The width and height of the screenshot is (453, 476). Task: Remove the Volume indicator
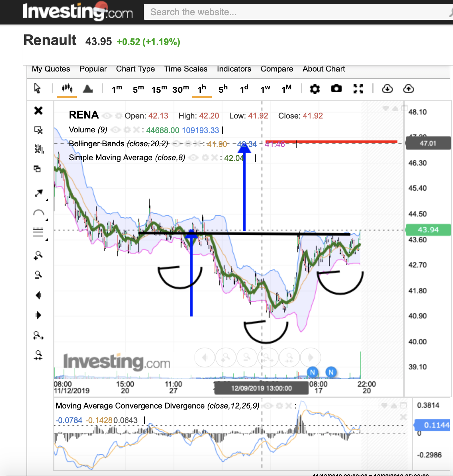pos(136,130)
